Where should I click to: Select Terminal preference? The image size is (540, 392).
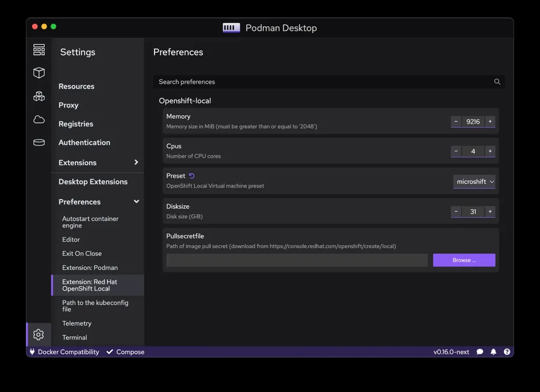coord(74,338)
